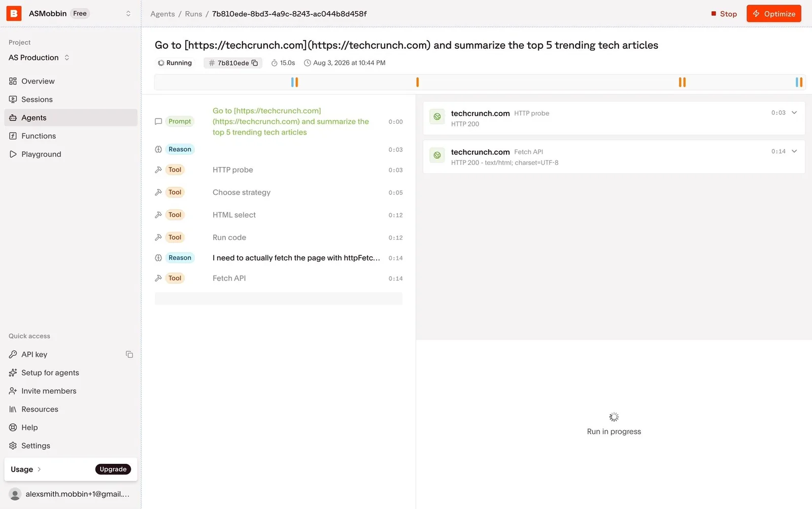Open the ASMobbin workspace switcher
The image size is (812, 509).
(x=128, y=14)
